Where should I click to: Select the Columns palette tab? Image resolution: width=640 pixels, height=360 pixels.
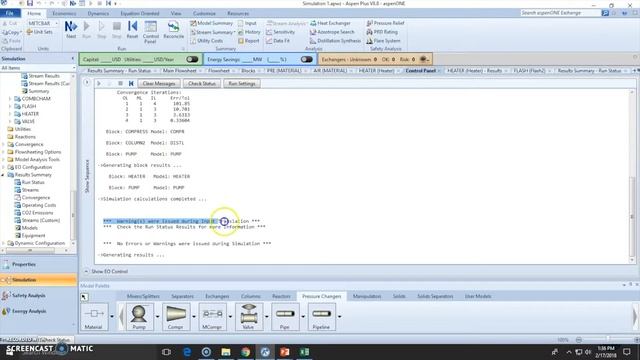tap(251, 296)
